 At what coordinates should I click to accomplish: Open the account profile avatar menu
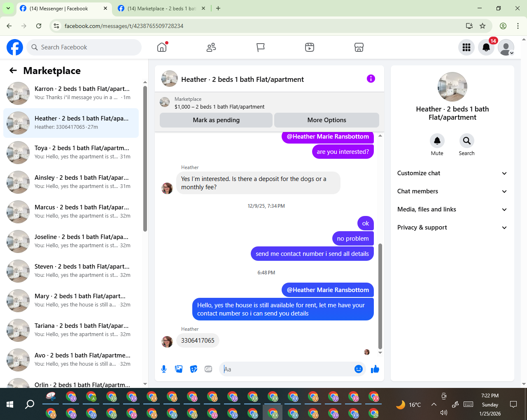point(506,47)
